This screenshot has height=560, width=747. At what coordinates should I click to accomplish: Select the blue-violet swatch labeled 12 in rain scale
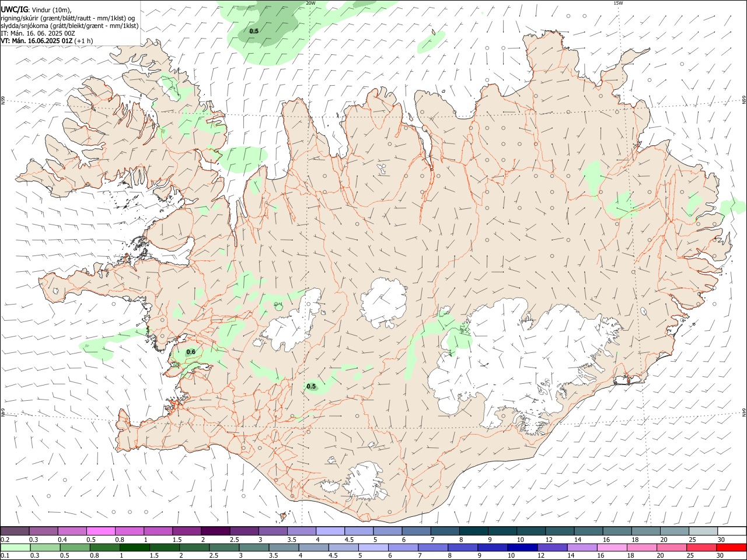point(551,547)
